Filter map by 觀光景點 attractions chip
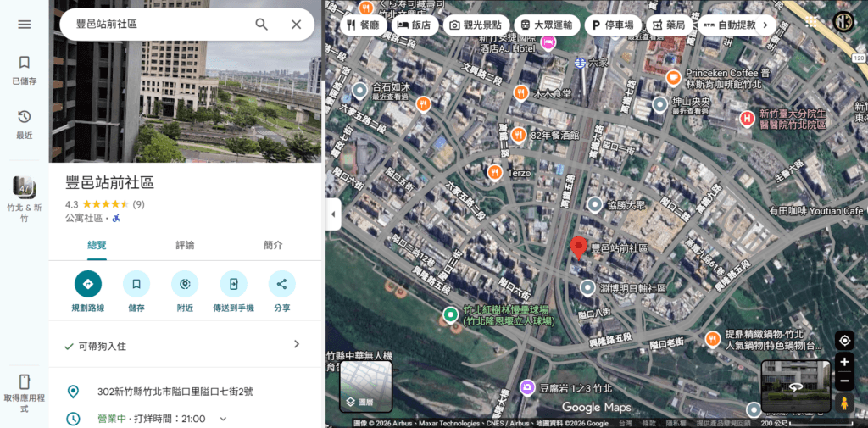The width and height of the screenshot is (868, 428). (476, 25)
